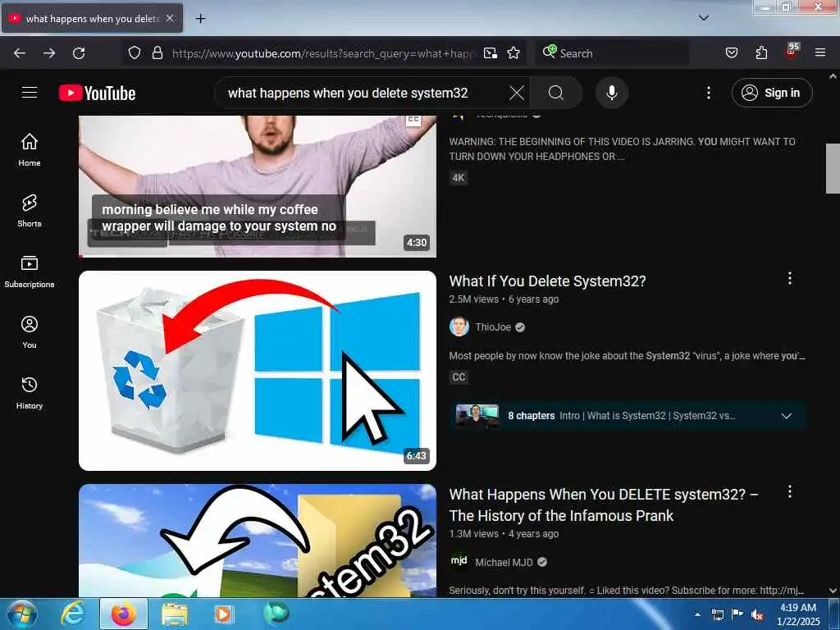840x630 pixels.
Task: Open the shield tracking protection icon
Action: click(x=135, y=53)
